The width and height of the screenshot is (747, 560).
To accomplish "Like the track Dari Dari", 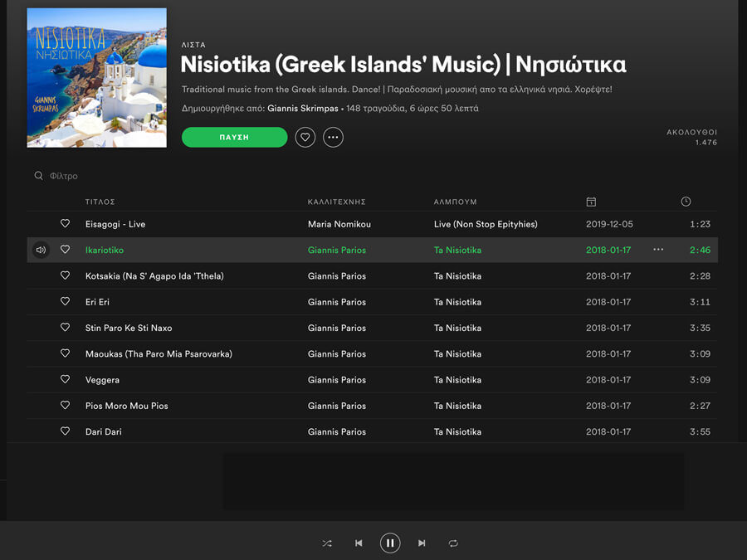I will (x=65, y=431).
